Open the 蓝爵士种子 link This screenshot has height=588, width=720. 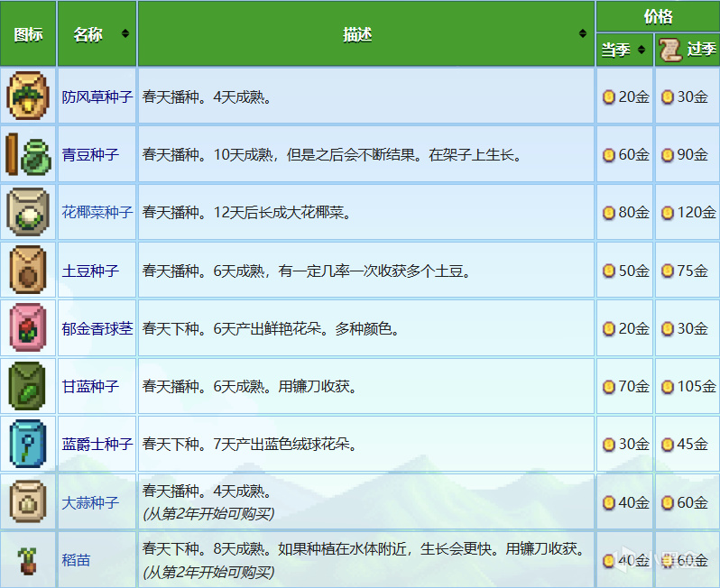[x=97, y=445]
